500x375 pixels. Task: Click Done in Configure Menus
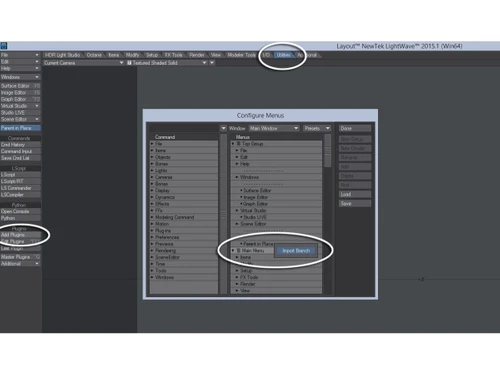[x=355, y=128]
